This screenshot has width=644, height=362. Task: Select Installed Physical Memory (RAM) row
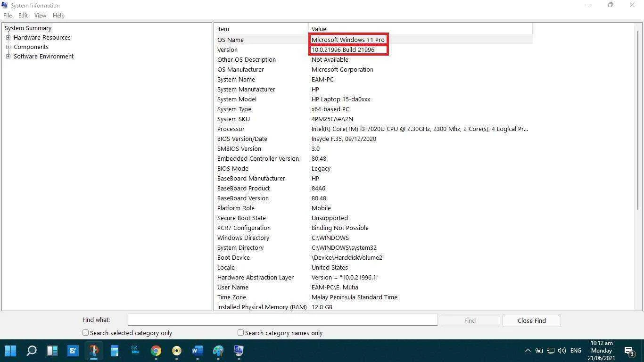(x=373, y=307)
